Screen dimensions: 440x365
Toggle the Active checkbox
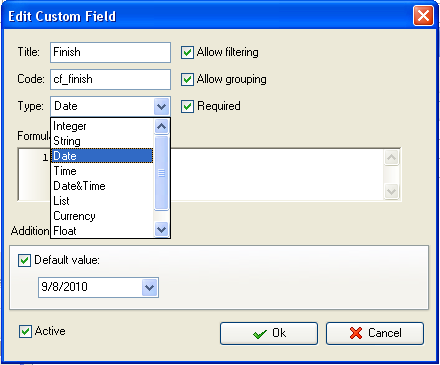[x=25, y=332]
